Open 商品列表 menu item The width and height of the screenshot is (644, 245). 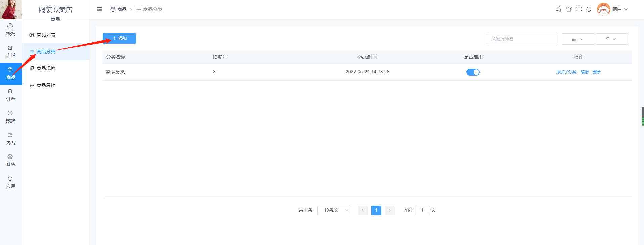tap(56, 35)
